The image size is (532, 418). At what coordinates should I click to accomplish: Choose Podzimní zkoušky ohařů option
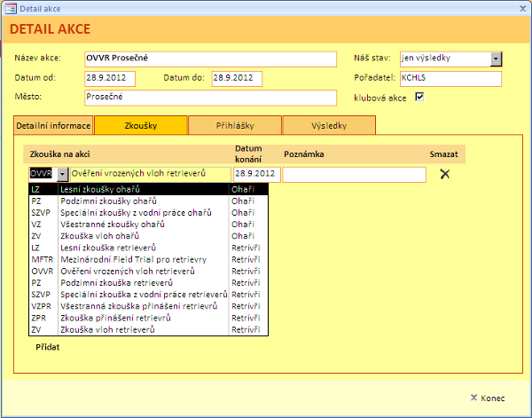click(149, 201)
